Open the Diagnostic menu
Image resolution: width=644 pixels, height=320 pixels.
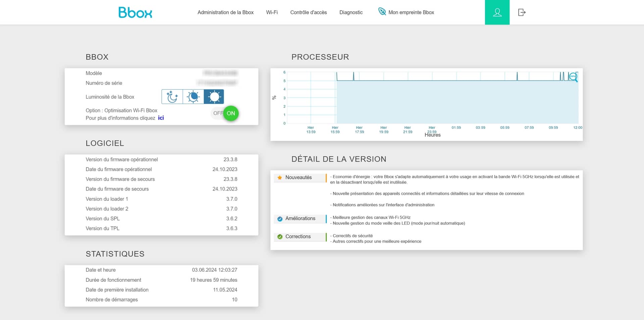tap(351, 12)
